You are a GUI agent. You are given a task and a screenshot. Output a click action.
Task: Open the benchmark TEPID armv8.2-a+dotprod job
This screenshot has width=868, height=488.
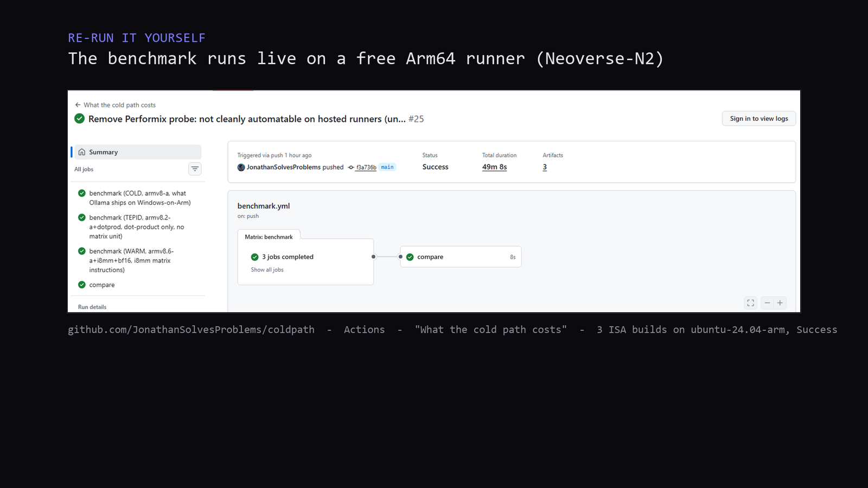click(137, 227)
